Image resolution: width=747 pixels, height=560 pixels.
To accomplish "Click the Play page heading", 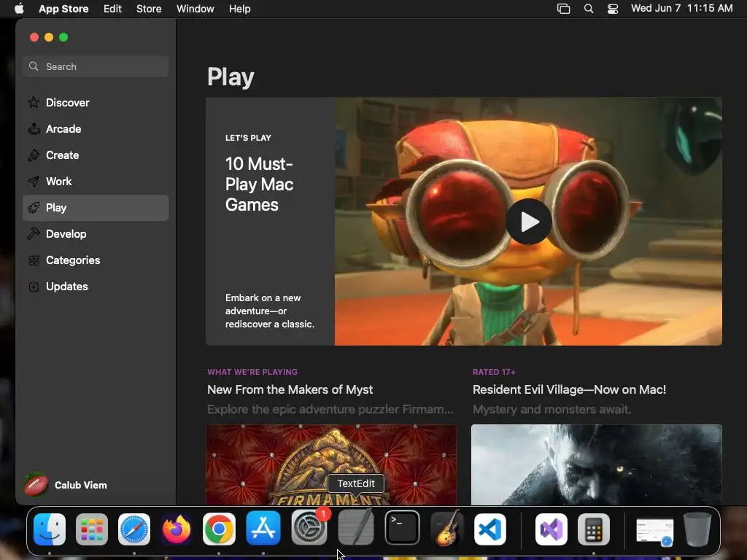I will (x=231, y=77).
